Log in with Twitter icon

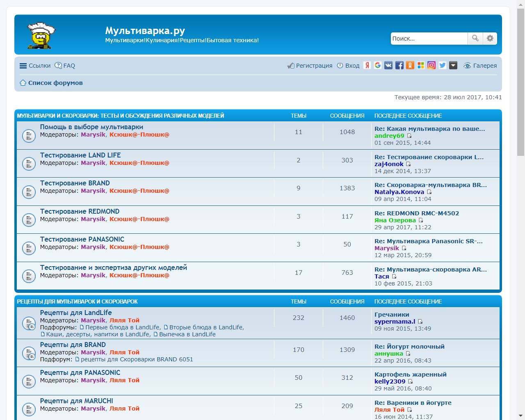tap(442, 65)
